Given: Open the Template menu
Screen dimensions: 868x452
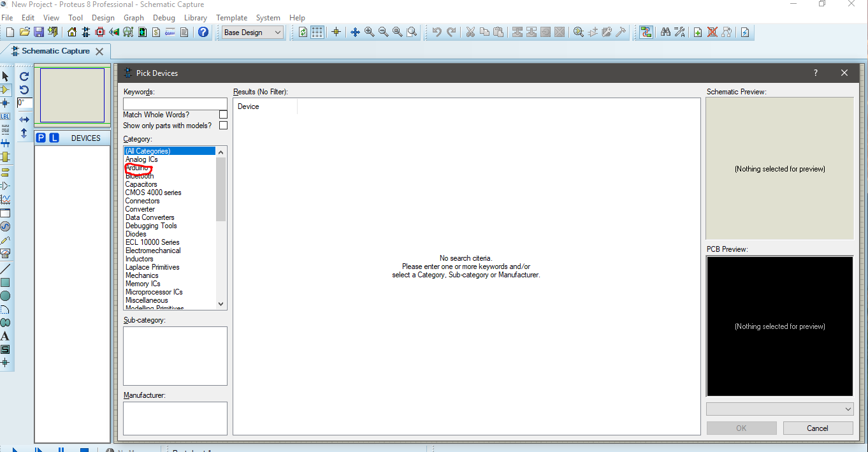Looking at the screenshot, I should pos(231,18).
